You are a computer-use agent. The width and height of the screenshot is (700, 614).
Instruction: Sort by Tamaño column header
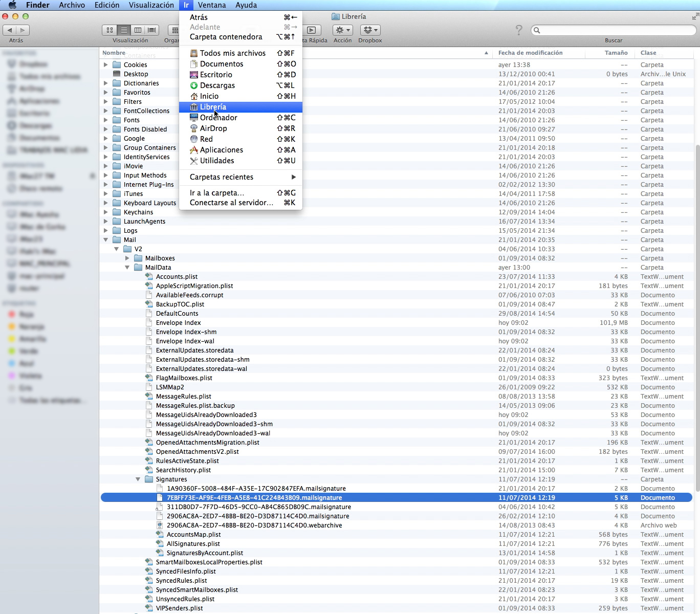[x=610, y=53]
